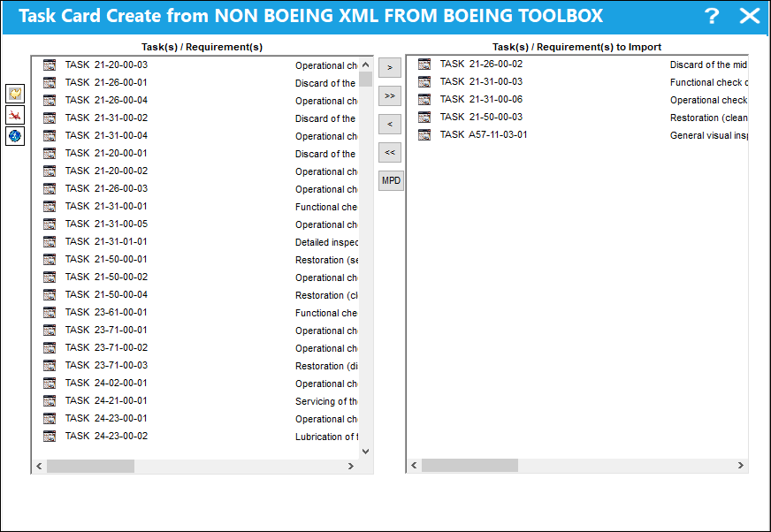Screen dimensions: 771x532
Task: Select TASK 23-71-00-03 text row
Action: click(x=106, y=365)
